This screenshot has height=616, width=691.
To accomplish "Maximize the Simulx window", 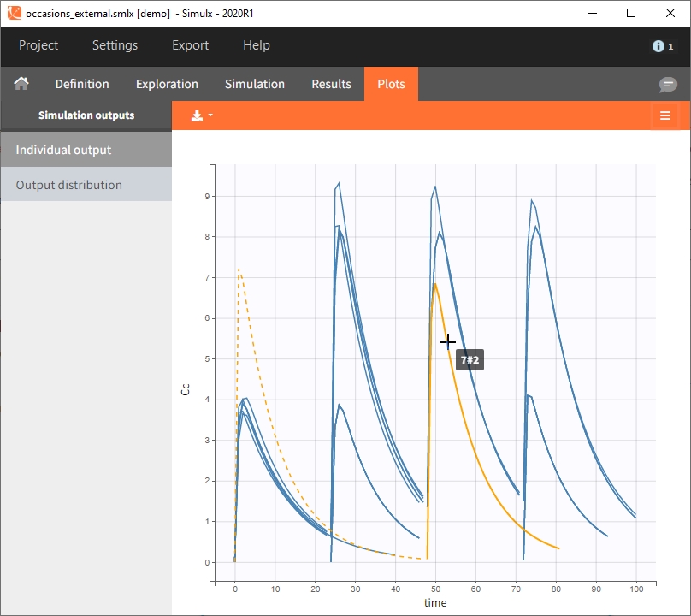I will tap(630, 13).
